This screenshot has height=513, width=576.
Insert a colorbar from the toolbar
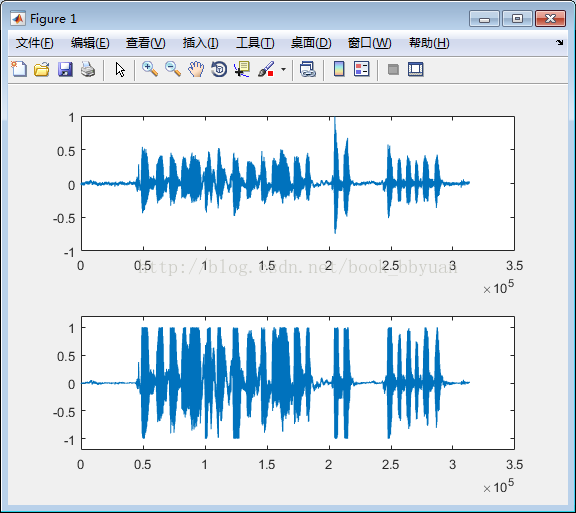click(339, 69)
